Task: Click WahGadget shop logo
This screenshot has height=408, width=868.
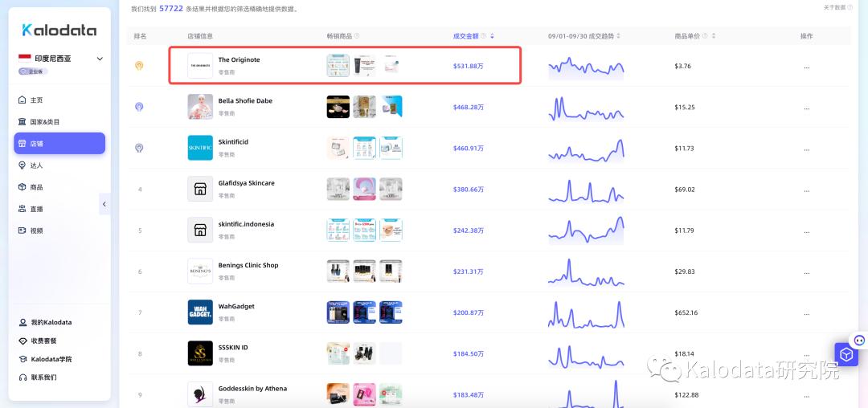Action: tap(200, 312)
